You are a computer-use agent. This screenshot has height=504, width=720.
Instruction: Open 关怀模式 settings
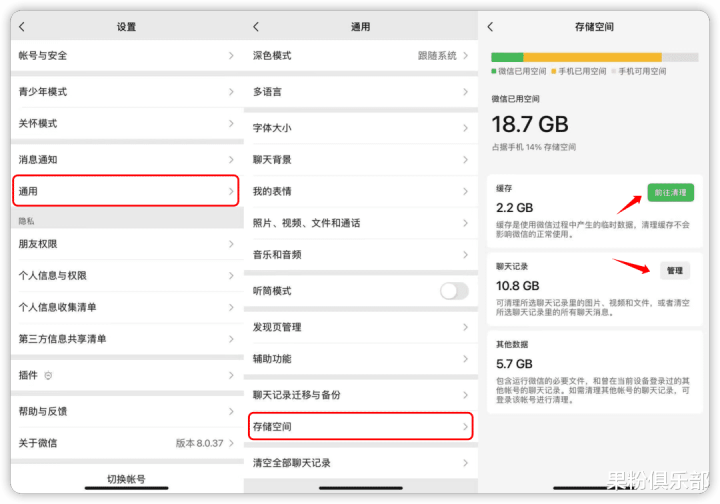[127, 123]
